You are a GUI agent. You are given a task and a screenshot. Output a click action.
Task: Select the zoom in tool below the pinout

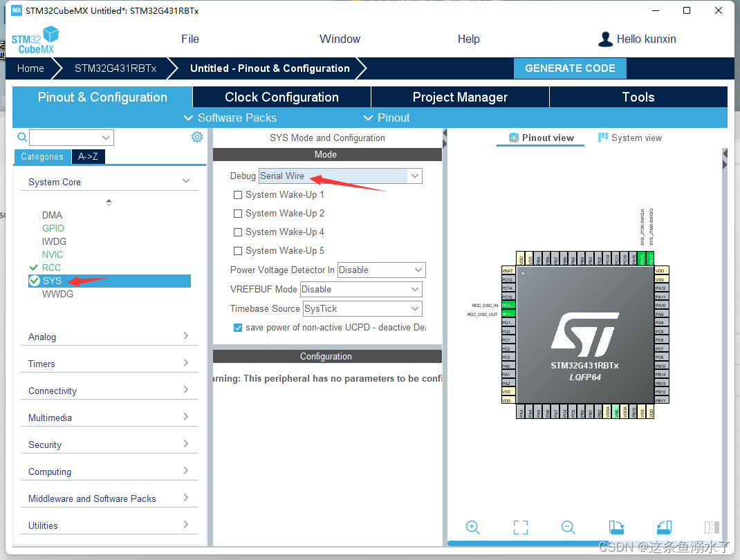[x=473, y=527]
